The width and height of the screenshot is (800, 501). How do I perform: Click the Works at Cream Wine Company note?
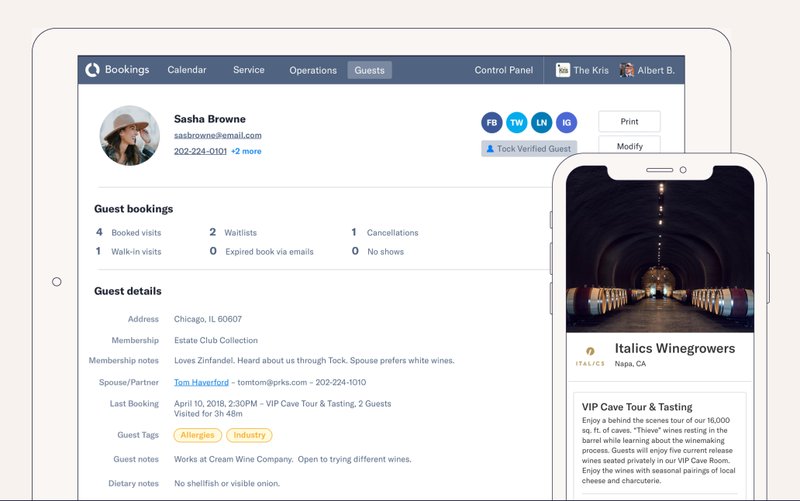coord(292,459)
